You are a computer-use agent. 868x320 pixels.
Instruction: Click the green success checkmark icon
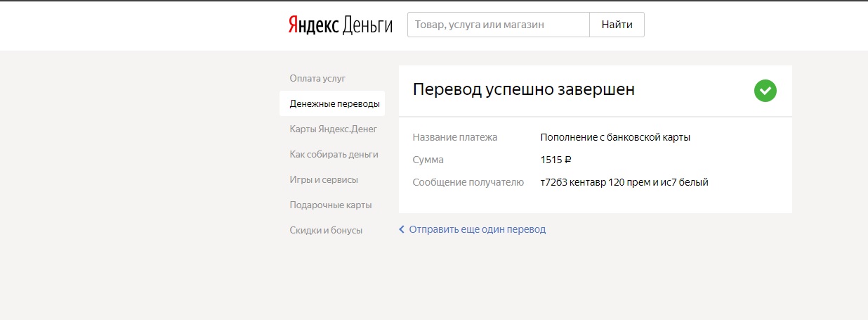[x=765, y=91]
